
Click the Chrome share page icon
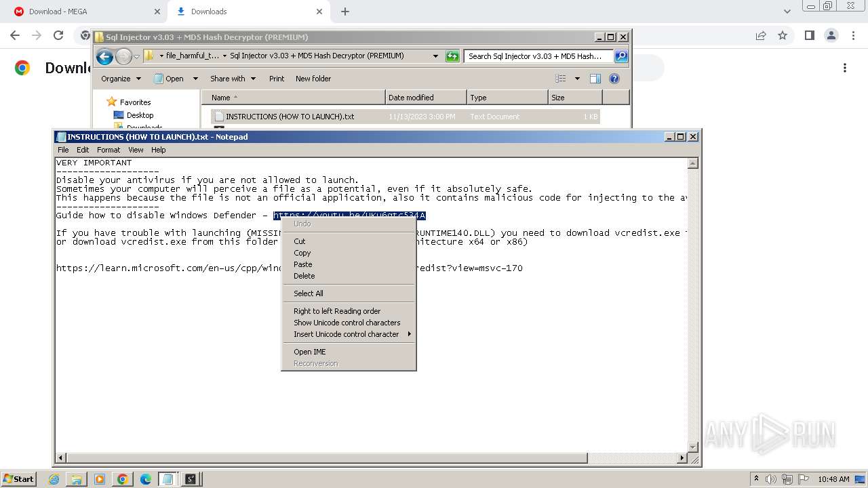[761, 35]
